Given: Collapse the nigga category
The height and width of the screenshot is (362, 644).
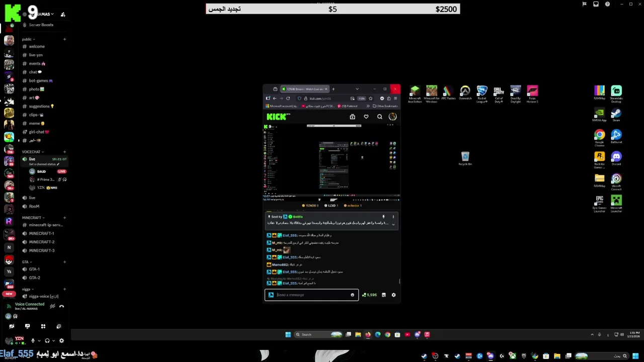Looking at the screenshot, I should pos(28,289).
